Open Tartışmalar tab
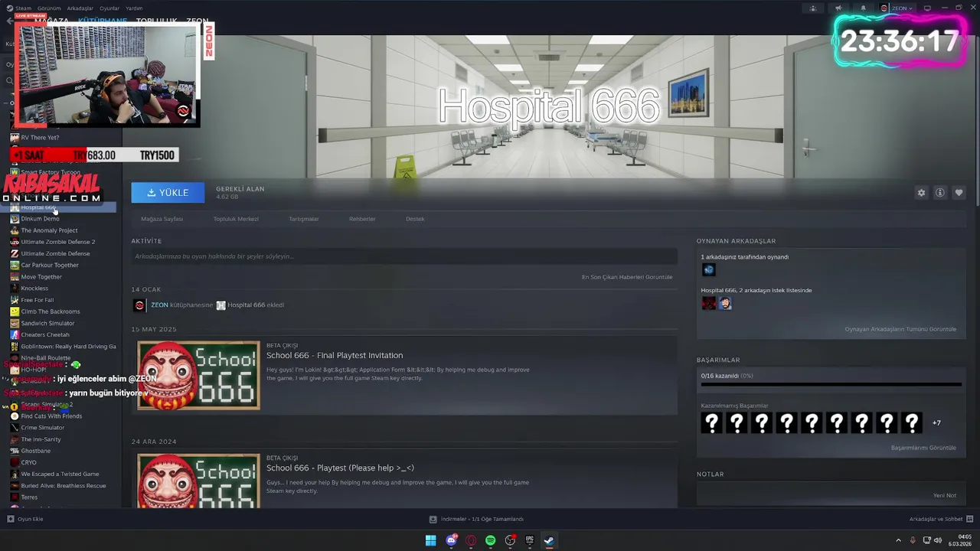Screen dimensions: 980x551 pyautogui.click(x=303, y=219)
